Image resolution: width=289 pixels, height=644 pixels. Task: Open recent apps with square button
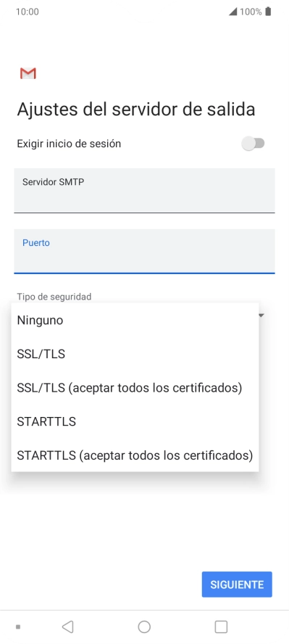click(221, 627)
